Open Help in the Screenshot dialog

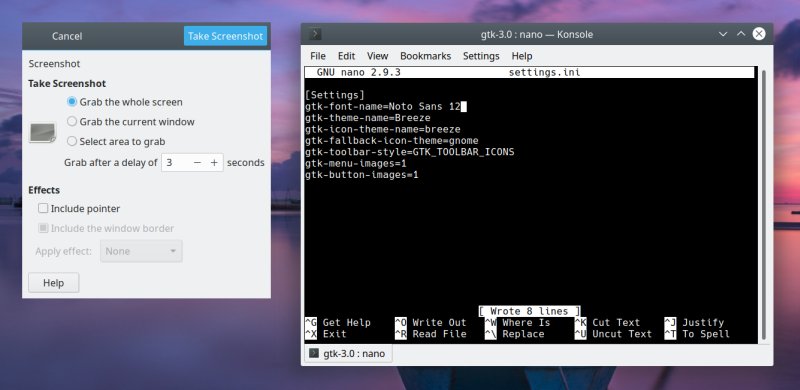click(54, 283)
